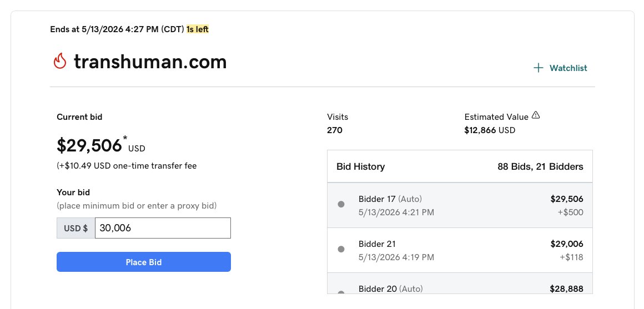Click the warning triangle beside Estimated Value
The width and height of the screenshot is (644, 309).
[536, 116]
